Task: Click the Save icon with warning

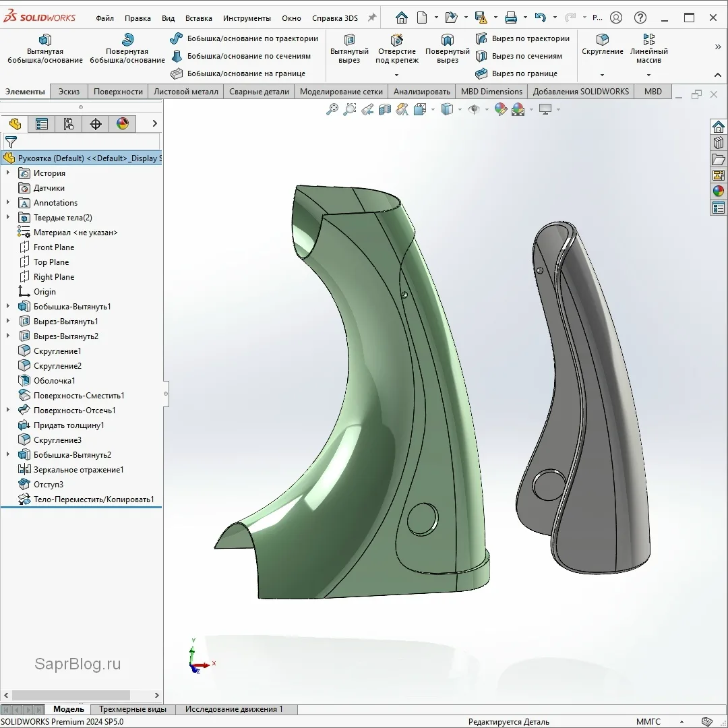Action: (481, 18)
